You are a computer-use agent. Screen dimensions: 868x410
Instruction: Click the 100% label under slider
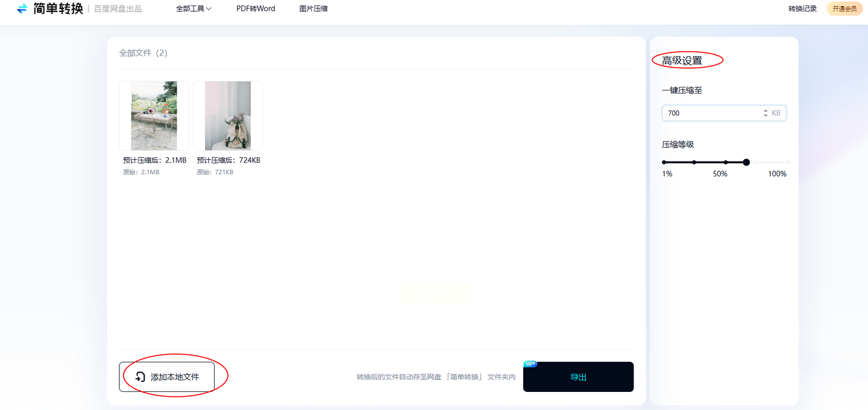click(777, 174)
